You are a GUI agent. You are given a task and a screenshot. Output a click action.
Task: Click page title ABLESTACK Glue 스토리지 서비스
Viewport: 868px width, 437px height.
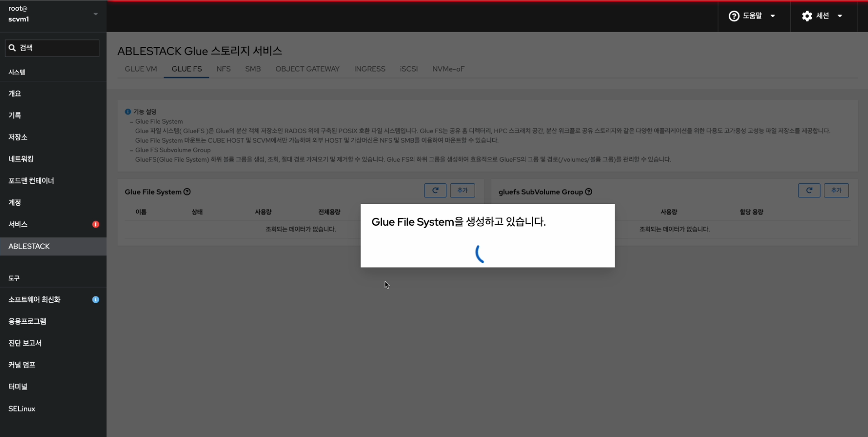(x=200, y=51)
